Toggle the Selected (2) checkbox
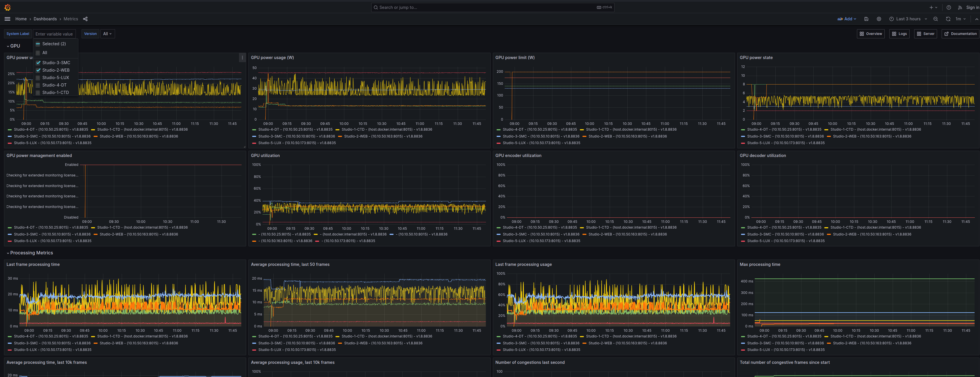Viewport: 980px width, 377px height. [x=38, y=44]
